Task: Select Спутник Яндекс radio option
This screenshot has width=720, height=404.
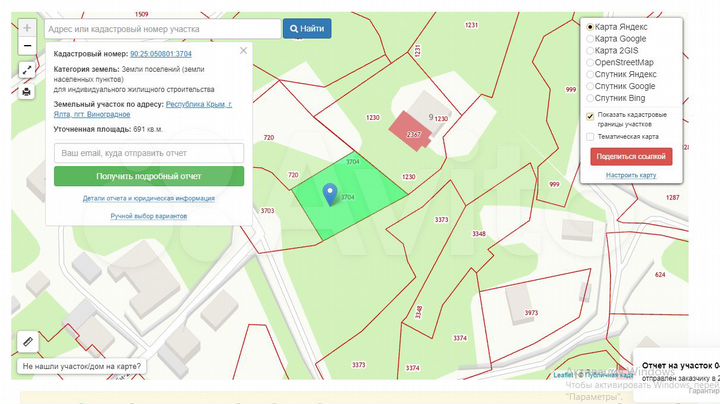Action: pos(590,74)
